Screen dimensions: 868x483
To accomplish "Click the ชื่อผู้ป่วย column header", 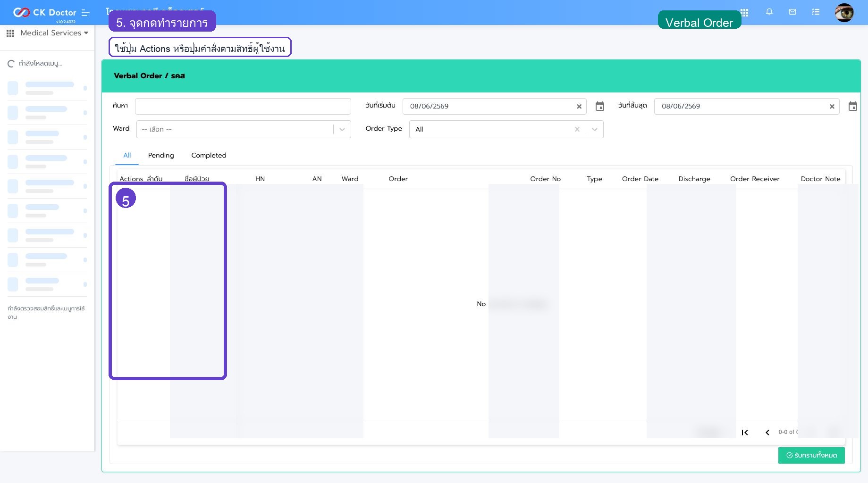I will pos(197,179).
